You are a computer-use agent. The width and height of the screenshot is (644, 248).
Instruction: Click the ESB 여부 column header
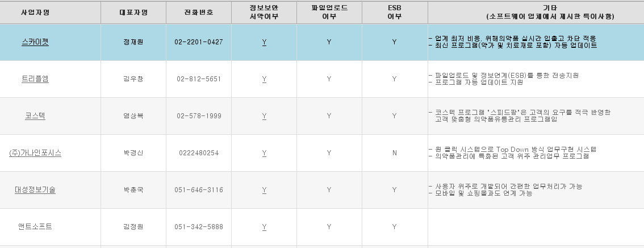pos(394,13)
